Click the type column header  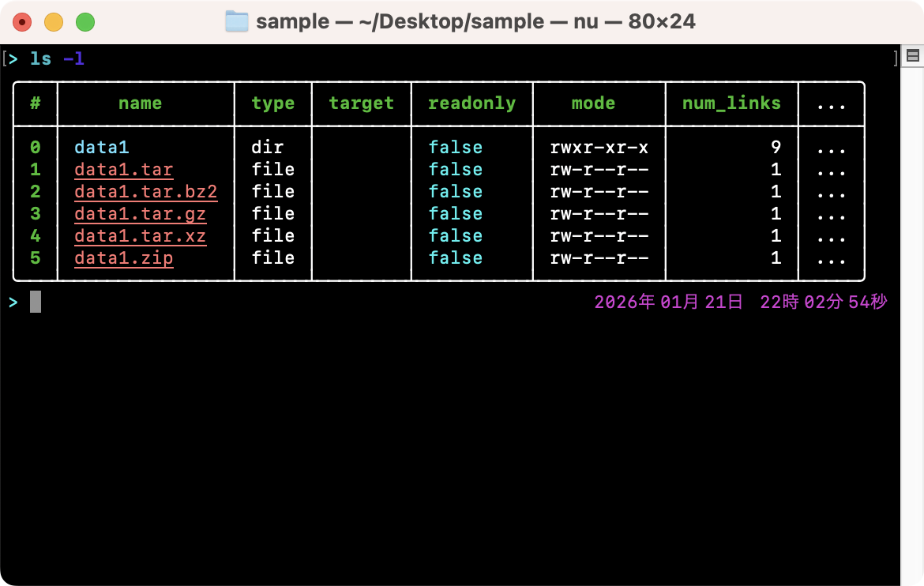click(272, 103)
